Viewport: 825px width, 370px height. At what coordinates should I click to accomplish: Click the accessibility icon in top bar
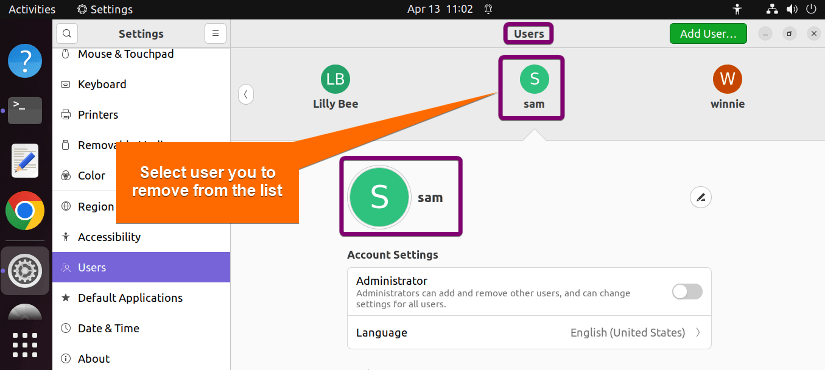tap(738, 9)
